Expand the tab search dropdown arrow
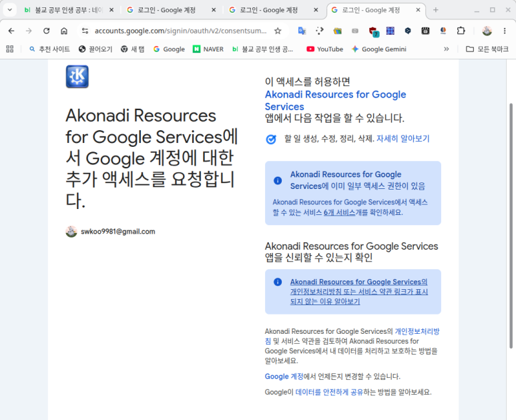 pyautogui.click(x=10, y=10)
